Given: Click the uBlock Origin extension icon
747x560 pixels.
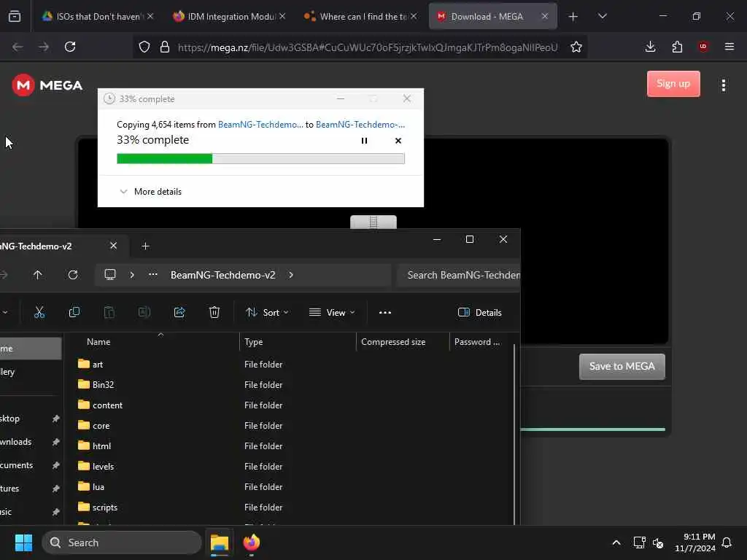Looking at the screenshot, I should [x=703, y=46].
